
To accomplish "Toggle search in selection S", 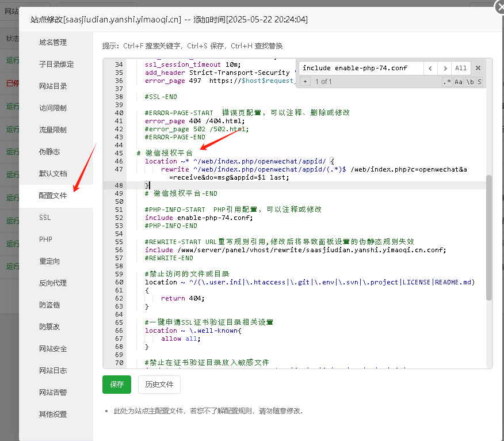I will click(479, 82).
